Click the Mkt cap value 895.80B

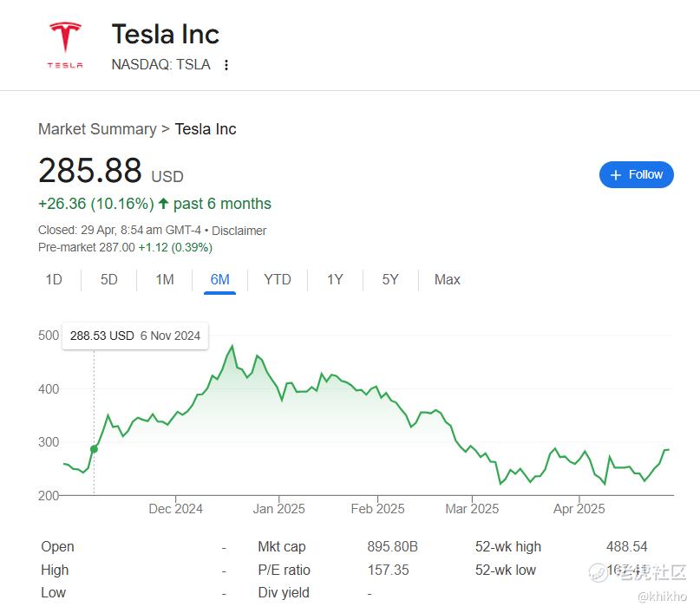[x=392, y=546]
